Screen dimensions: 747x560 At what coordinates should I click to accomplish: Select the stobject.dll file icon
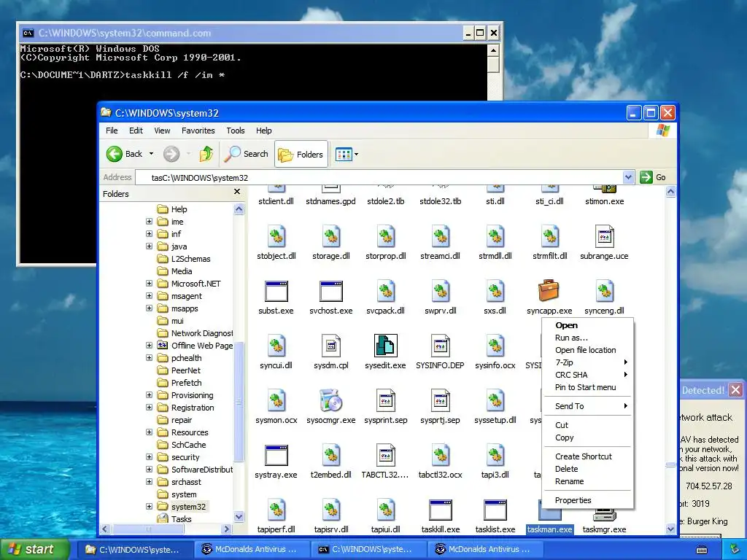(276, 237)
